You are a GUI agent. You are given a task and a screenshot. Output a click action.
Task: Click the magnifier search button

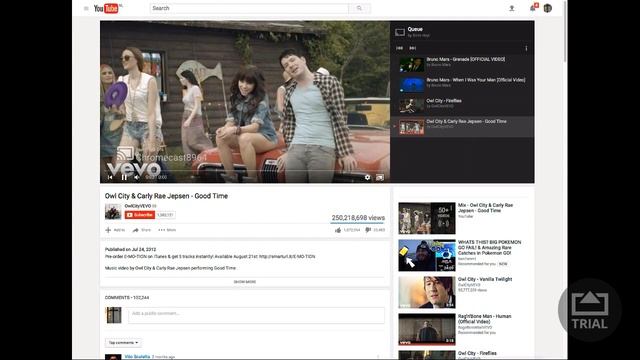(x=359, y=8)
